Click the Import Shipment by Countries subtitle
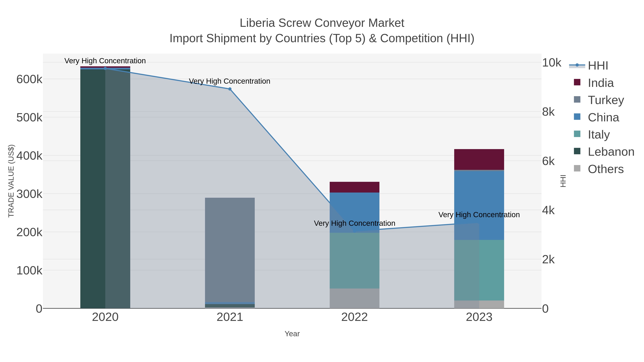Viewport: 644px width, 362px height. pyautogui.click(x=322, y=38)
